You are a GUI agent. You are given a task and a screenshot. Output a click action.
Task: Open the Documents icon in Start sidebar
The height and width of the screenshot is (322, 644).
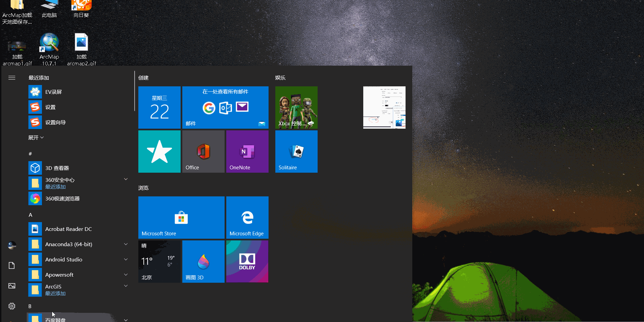tap(12, 265)
